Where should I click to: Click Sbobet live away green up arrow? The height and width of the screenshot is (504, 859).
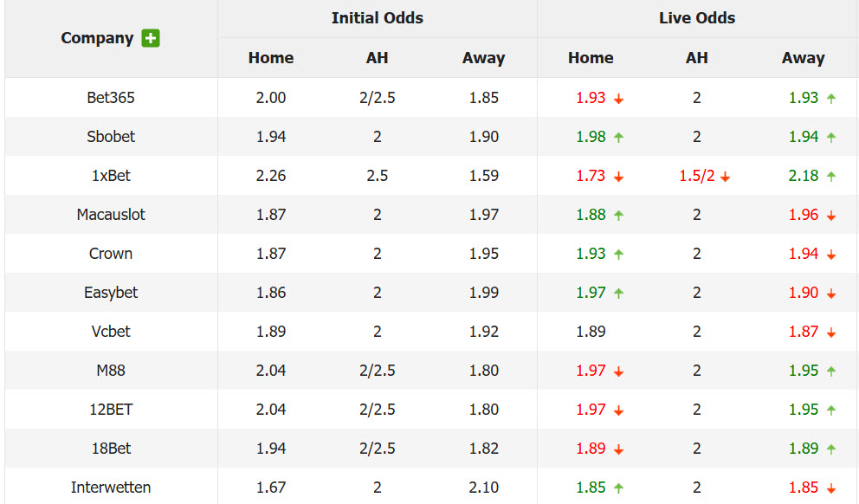point(831,138)
